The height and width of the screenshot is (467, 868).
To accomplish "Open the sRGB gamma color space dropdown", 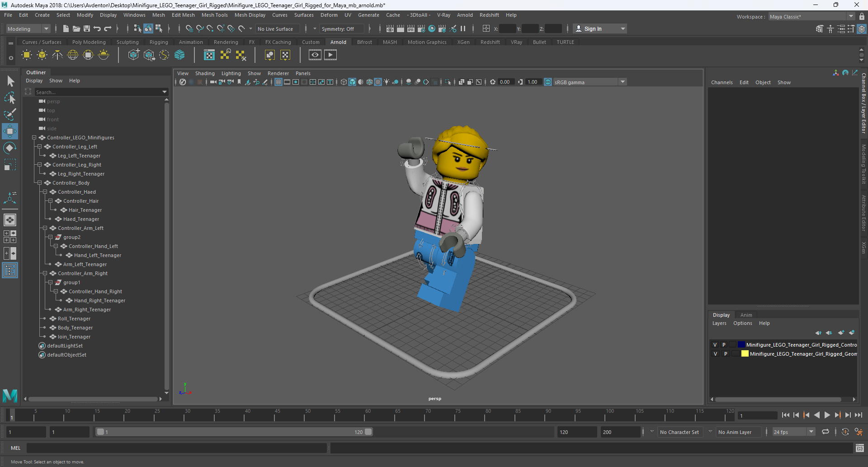I will point(590,82).
